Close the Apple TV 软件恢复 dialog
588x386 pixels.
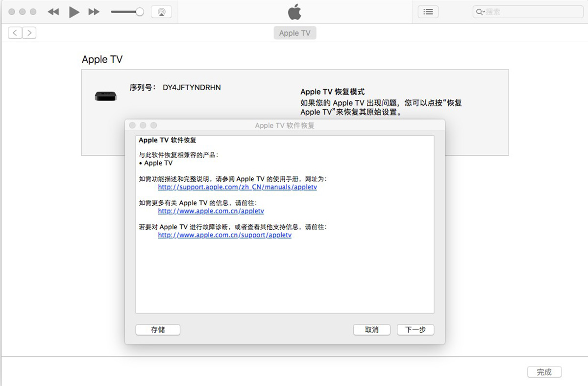132,125
